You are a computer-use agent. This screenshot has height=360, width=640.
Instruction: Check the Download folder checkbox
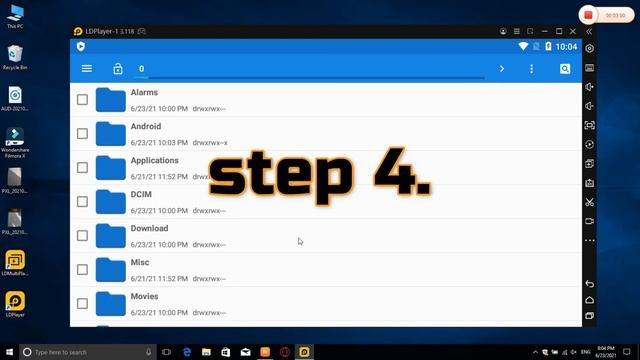tap(82, 236)
